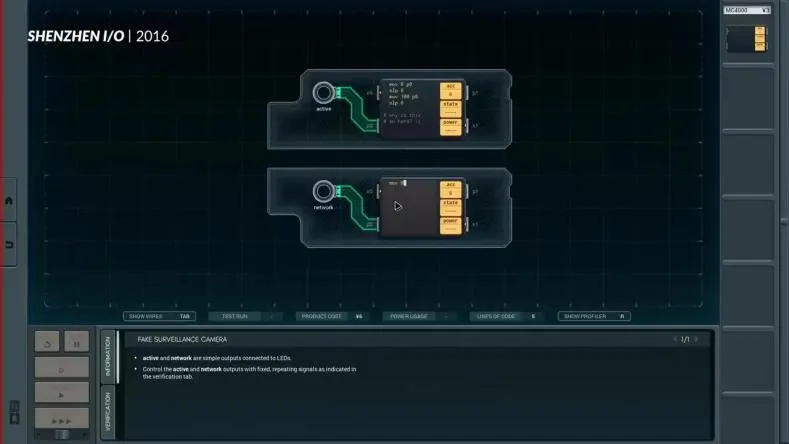The width and height of the screenshot is (789, 444).
Task: Go to previous information page arrow
Action: click(x=674, y=339)
